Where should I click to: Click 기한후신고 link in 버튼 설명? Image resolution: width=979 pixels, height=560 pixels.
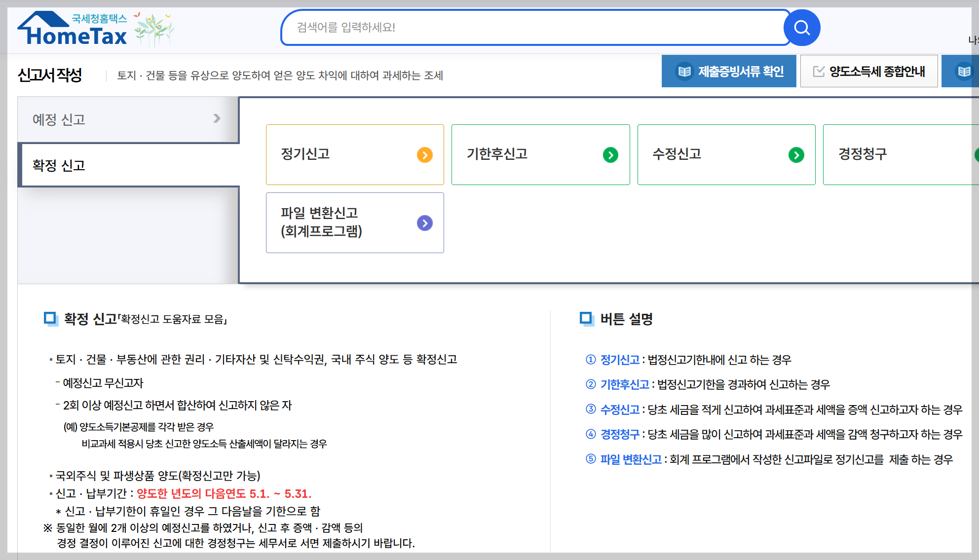[x=625, y=384]
